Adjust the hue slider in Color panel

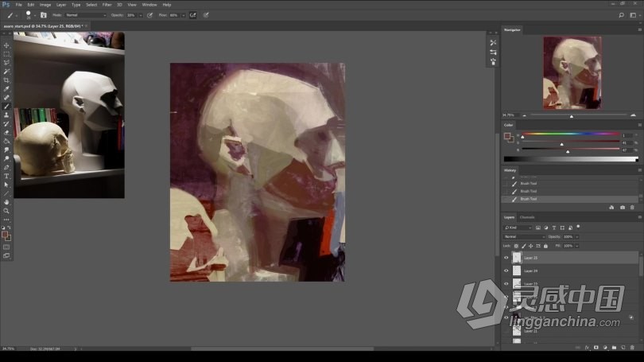571,134
